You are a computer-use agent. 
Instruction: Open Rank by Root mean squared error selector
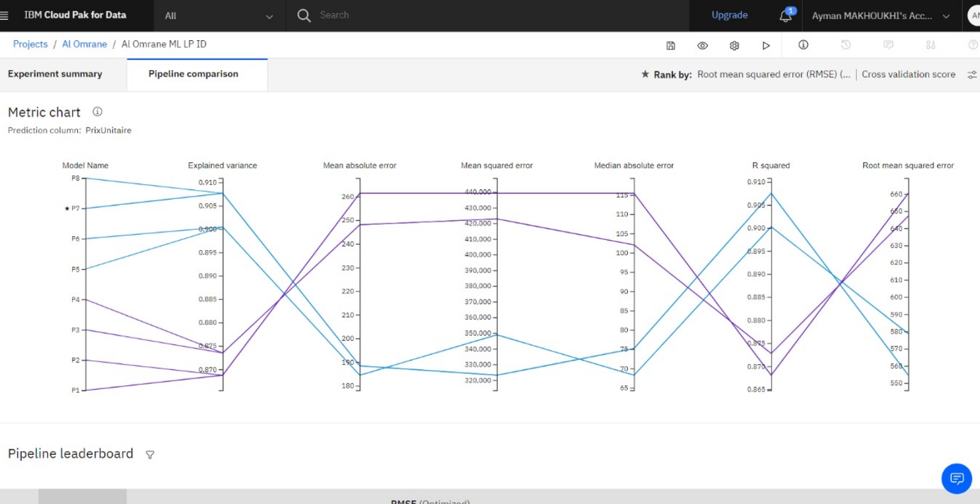(x=773, y=75)
